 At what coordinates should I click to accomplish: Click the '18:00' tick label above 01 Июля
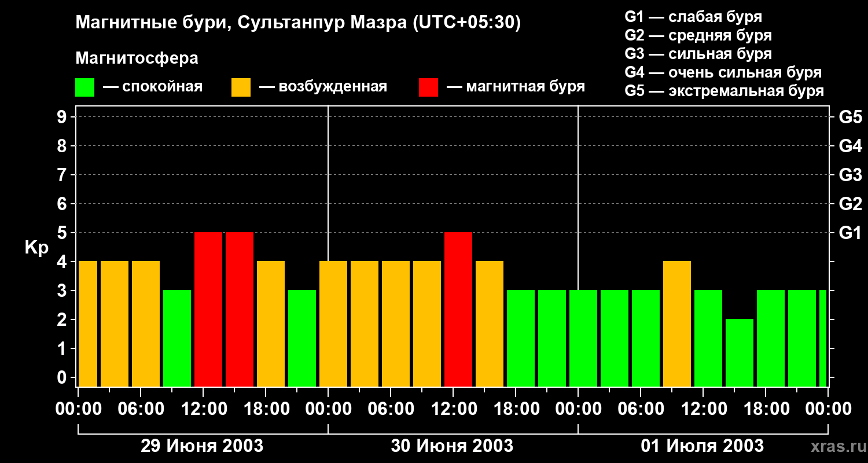pyautogui.click(x=766, y=409)
